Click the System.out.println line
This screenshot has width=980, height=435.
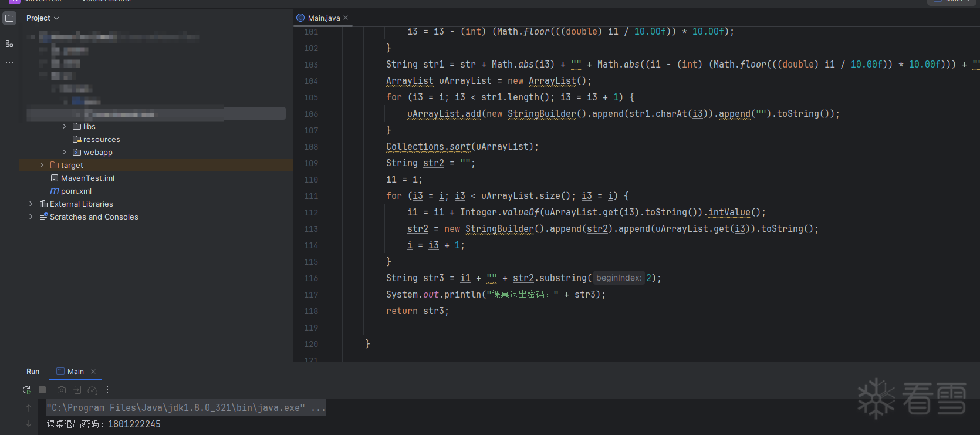[x=496, y=295]
